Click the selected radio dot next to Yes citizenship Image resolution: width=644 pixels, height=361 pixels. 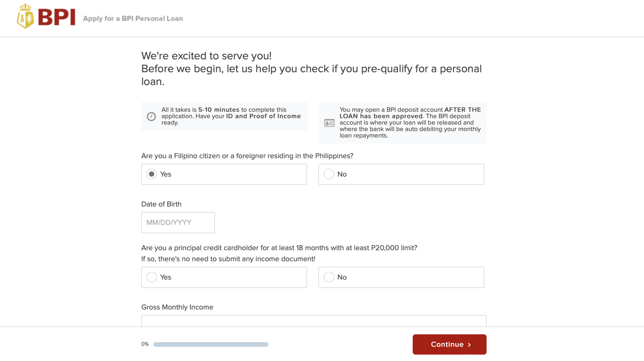tap(151, 174)
